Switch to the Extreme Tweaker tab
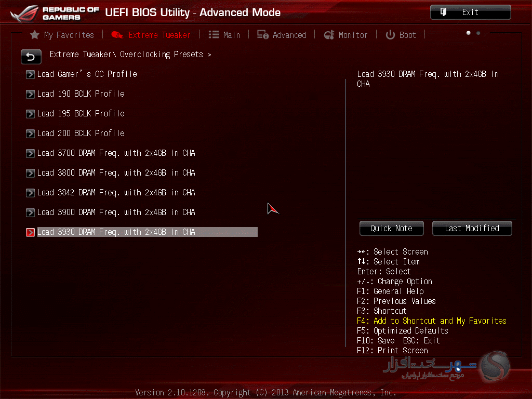Screen dimensions: 532x399 click(151, 35)
